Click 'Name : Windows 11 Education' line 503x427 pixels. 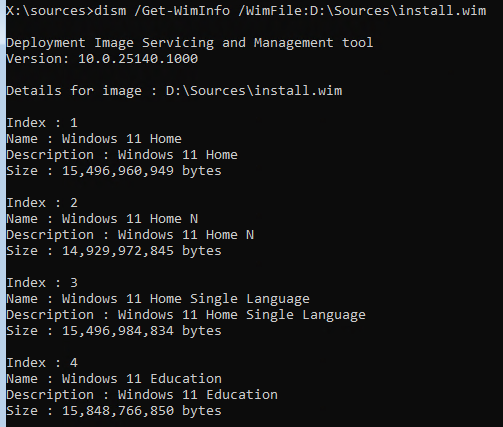[x=114, y=379]
